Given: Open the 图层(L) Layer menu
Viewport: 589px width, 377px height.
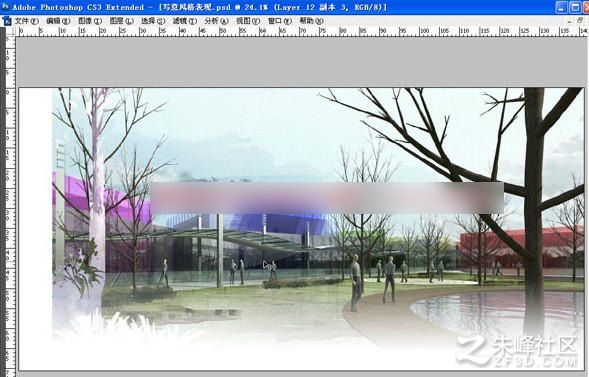Looking at the screenshot, I should click(x=121, y=21).
